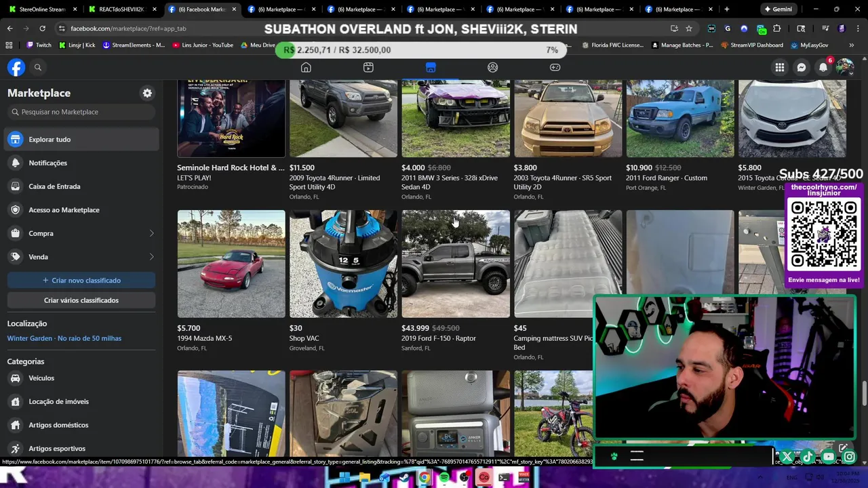Open Twitch bookmark
Screen dimensions: 868x488
coord(39,45)
